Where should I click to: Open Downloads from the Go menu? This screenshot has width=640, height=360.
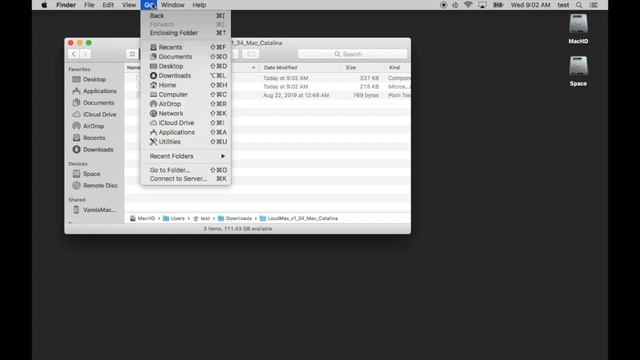point(186,76)
